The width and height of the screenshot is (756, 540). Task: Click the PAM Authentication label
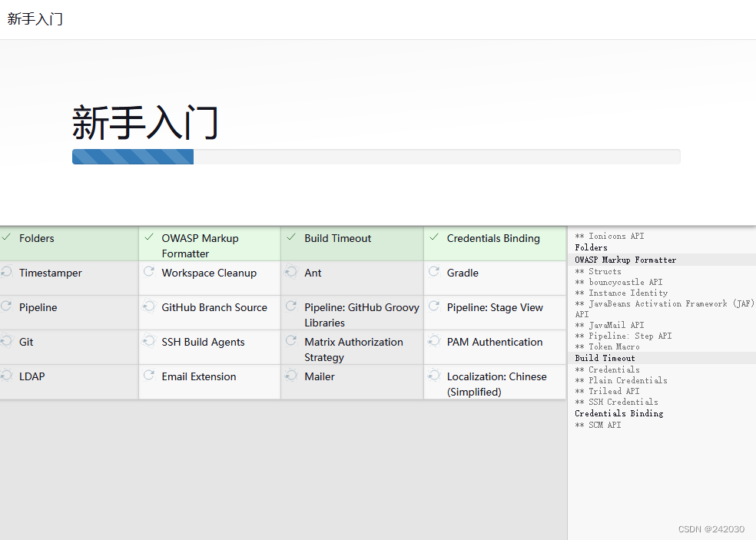tap(495, 342)
